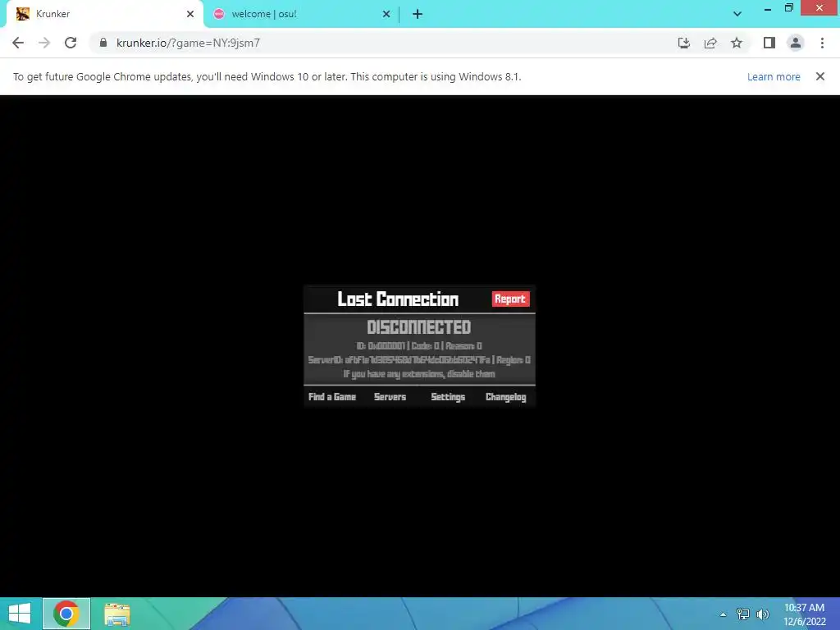Viewport: 840px width, 630px height.
Task: Click the install app icon in address bar
Action: click(683, 43)
